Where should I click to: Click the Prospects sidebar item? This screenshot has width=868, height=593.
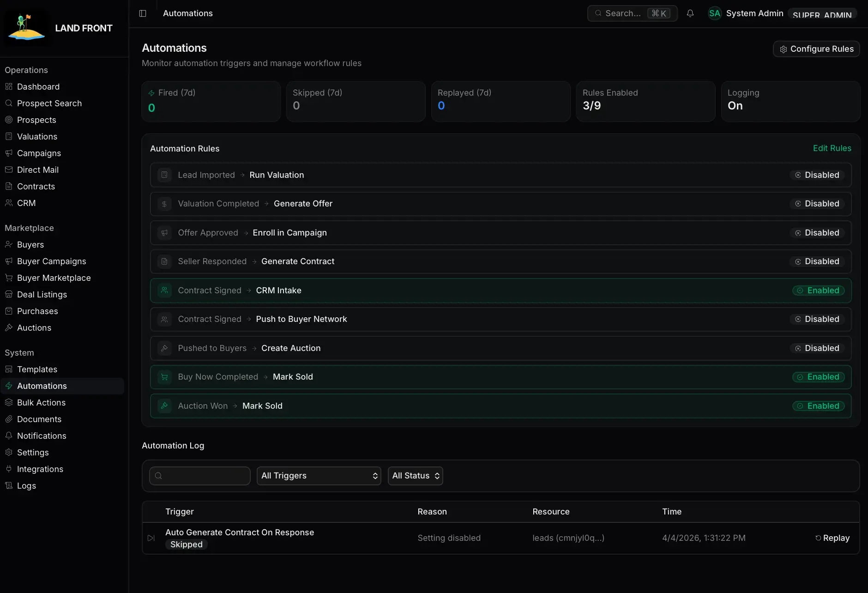pyautogui.click(x=62, y=120)
